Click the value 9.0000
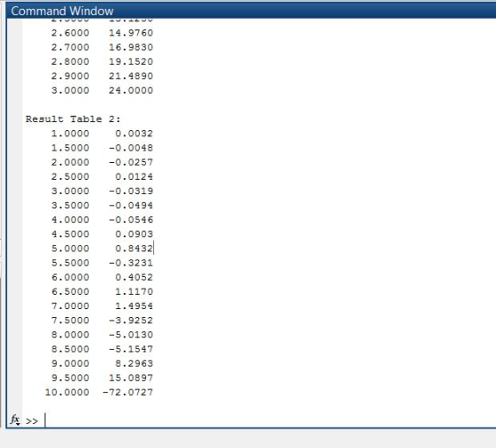This screenshot has width=496, height=448. coord(70,364)
